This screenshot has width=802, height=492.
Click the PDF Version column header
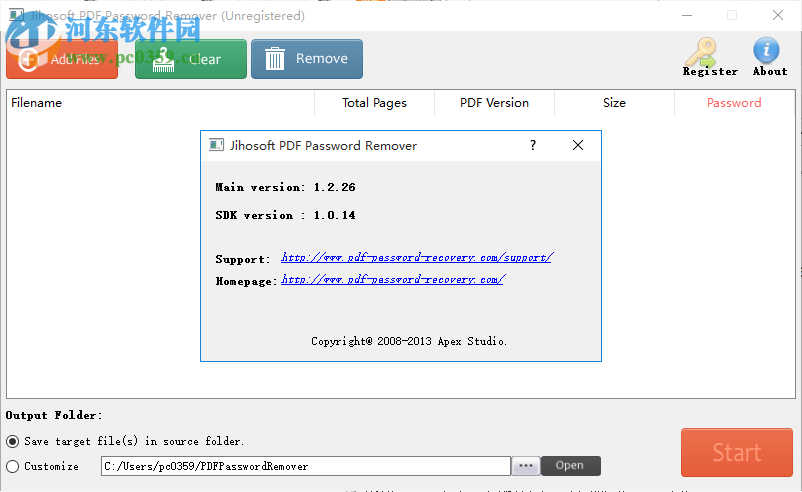(x=494, y=103)
